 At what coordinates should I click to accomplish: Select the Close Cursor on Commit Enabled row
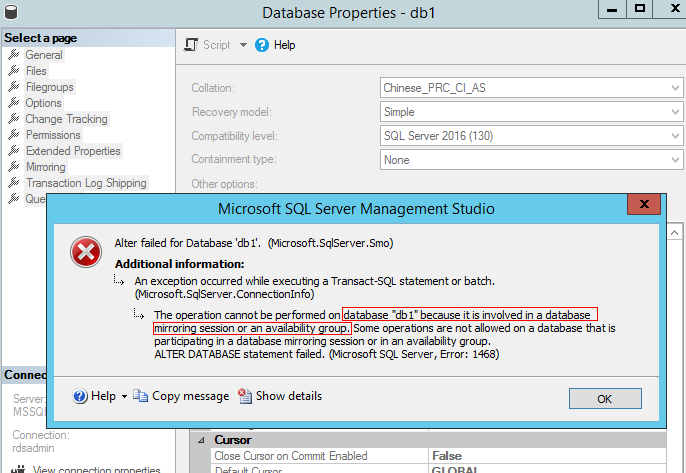[438, 456]
